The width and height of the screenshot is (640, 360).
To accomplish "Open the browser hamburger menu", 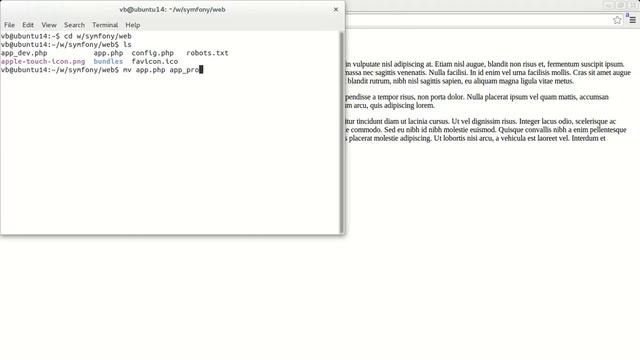I will [x=632, y=20].
